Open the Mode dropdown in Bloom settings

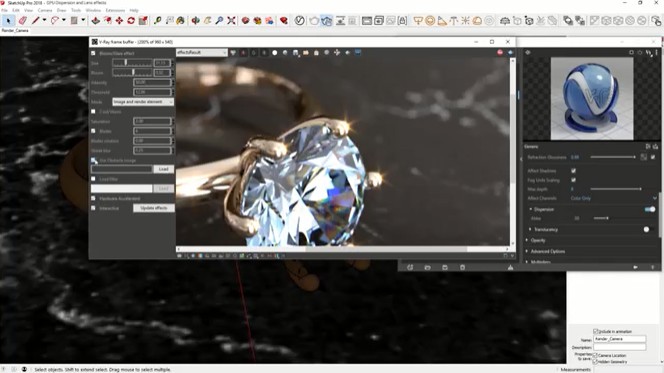(x=143, y=102)
